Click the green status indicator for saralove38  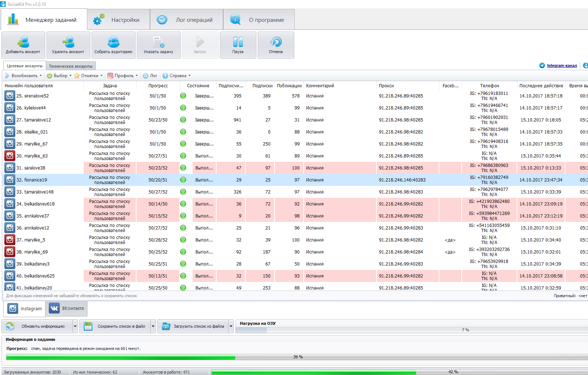pos(183,168)
